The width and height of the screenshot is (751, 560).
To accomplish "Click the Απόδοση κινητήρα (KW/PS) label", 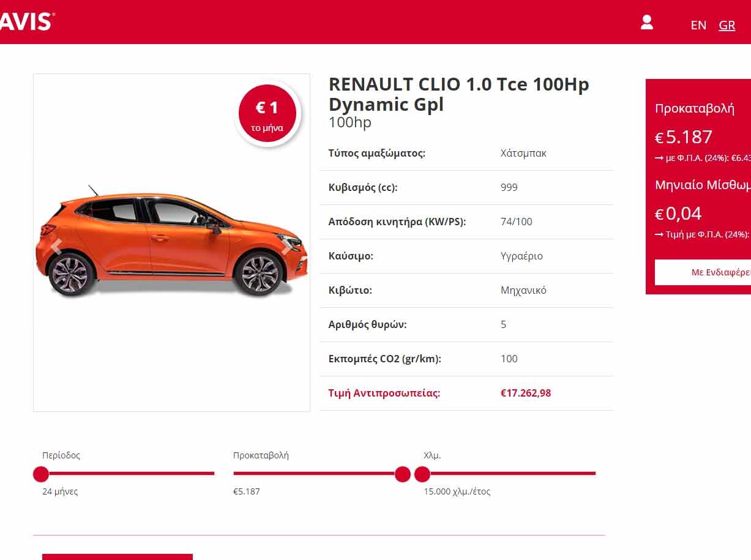I will click(x=397, y=222).
